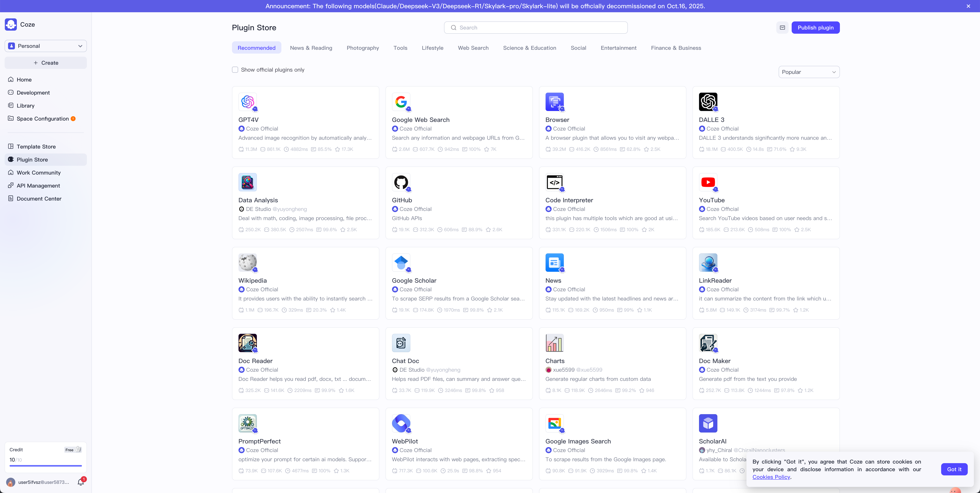Switch to the Web Search tab
This screenshot has height=493, width=980.
tap(473, 48)
